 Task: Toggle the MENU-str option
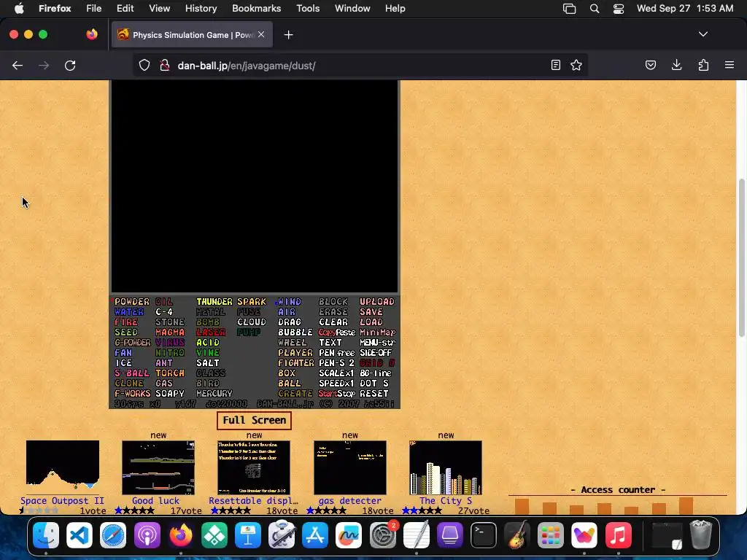click(377, 343)
